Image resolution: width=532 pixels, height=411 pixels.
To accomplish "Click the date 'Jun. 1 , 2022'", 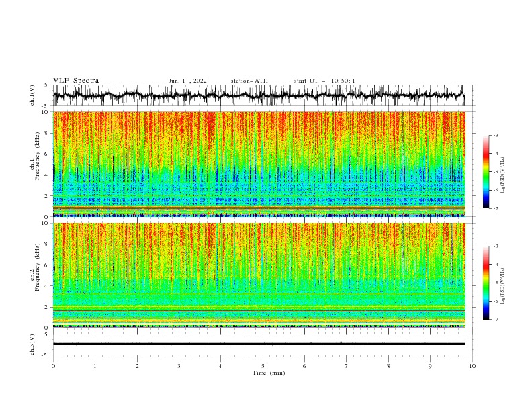I will [x=187, y=81].
